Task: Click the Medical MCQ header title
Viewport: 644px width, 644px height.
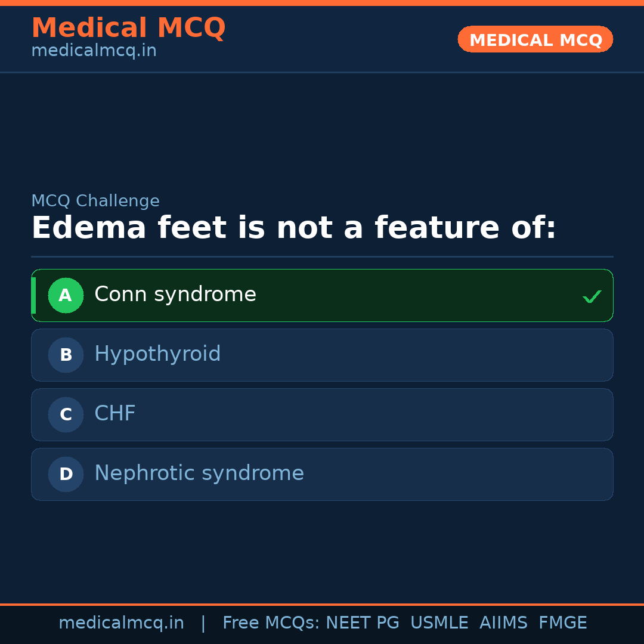Action: 128,28
